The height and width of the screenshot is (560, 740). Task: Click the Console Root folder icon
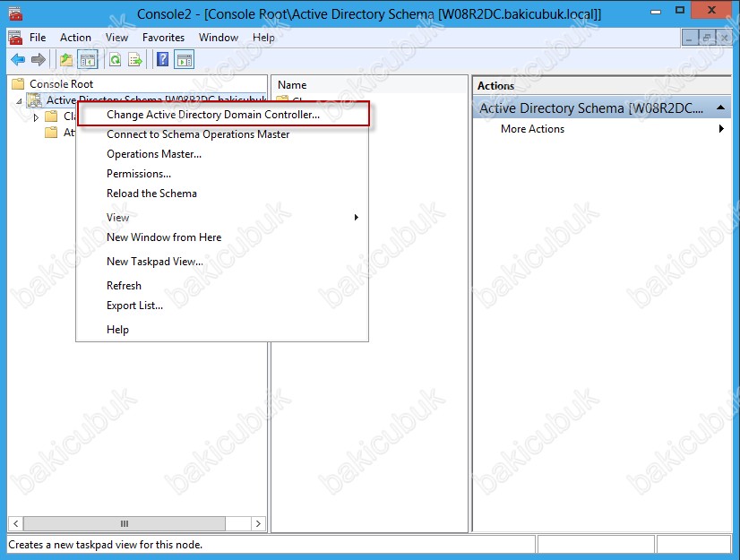pos(18,84)
